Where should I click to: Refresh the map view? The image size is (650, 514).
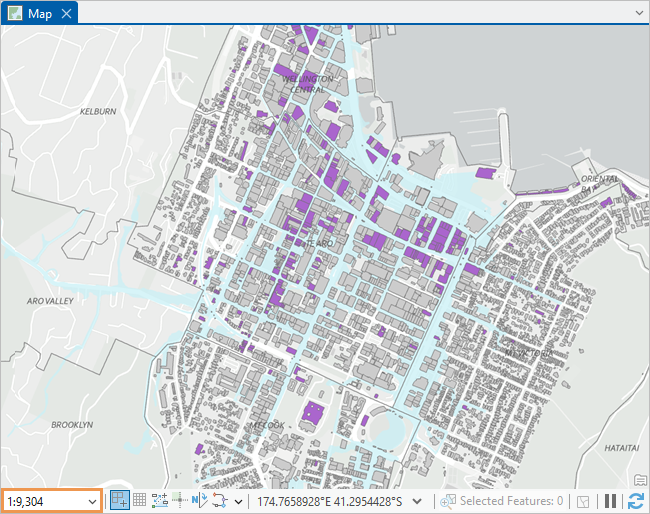(x=635, y=500)
